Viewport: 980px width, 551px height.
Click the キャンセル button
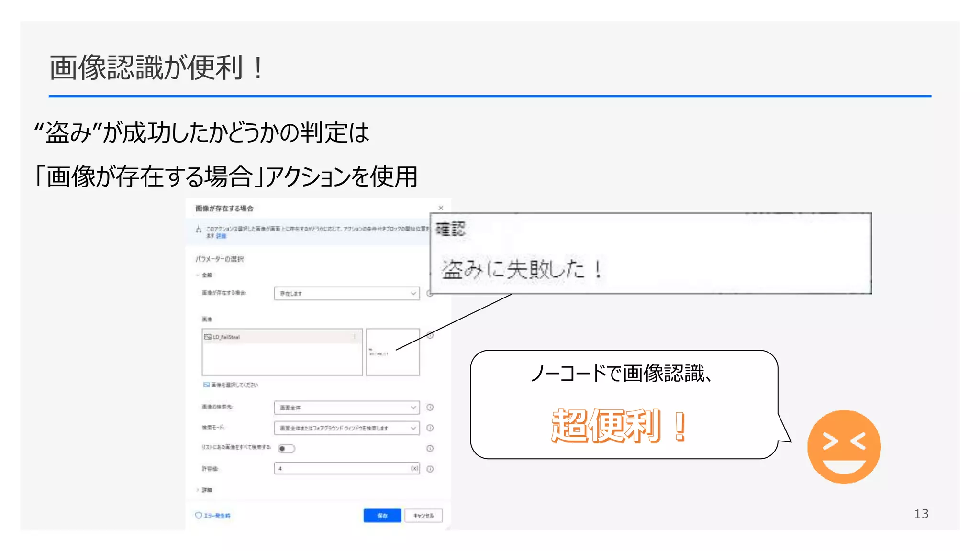423,516
